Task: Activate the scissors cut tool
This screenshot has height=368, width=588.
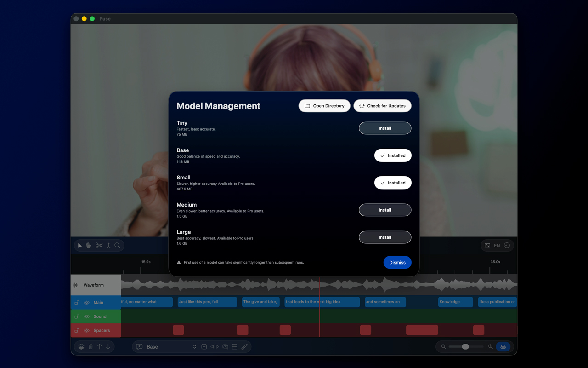Action: (x=99, y=246)
